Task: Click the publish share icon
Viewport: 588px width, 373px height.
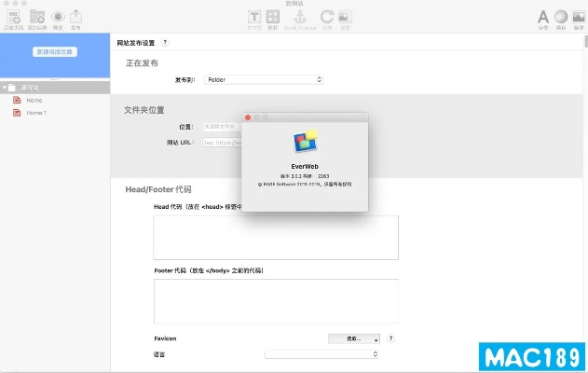Action: pos(76,16)
